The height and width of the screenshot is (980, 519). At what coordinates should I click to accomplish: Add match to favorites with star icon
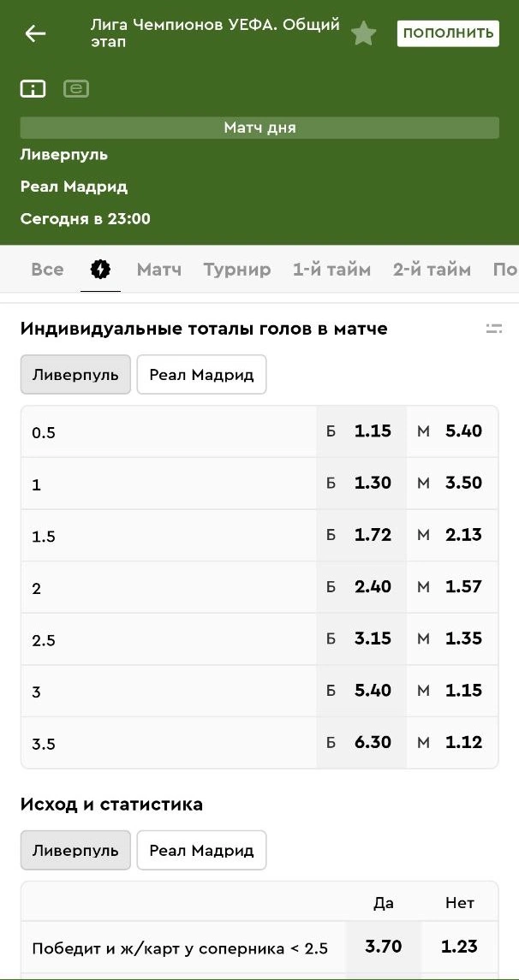tap(364, 33)
